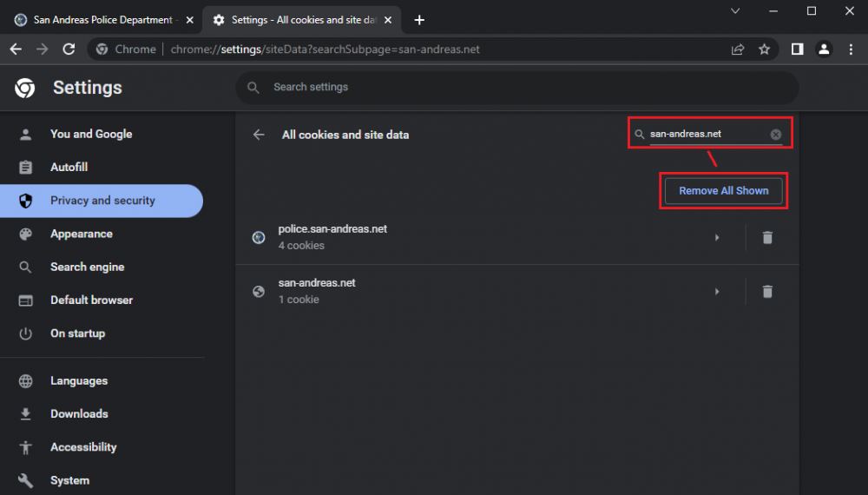The width and height of the screenshot is (868, 495).
Task: Open a new tab with plus icon
Action: pos(419,20)
